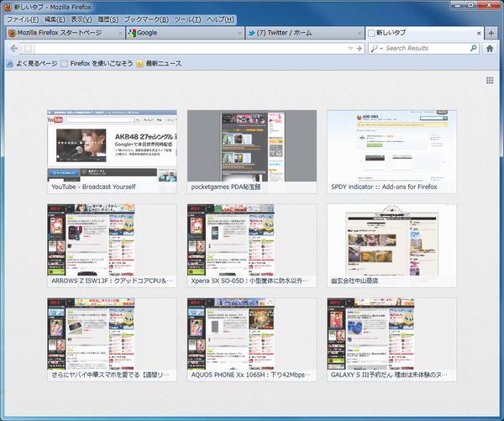Close the 新しいタブ tab
The height and width of the screenshot is (421, 504).
(x=479, y=33)
